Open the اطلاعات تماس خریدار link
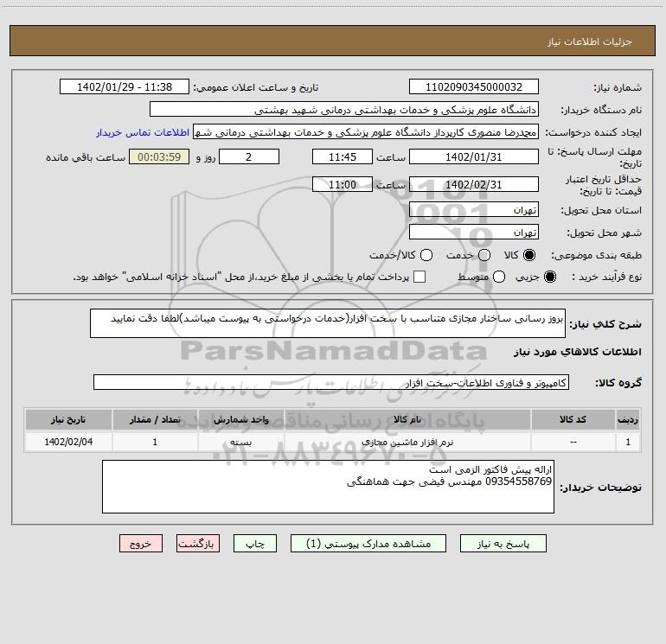This screenshot has width=666, height=644. pos(143,132)
